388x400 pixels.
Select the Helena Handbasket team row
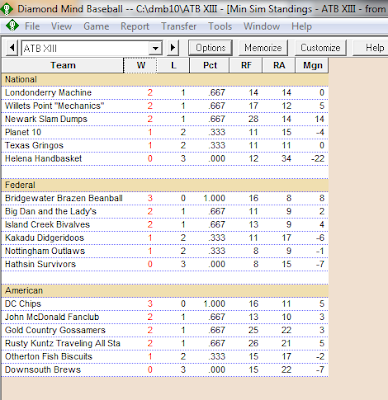(165, 159)
